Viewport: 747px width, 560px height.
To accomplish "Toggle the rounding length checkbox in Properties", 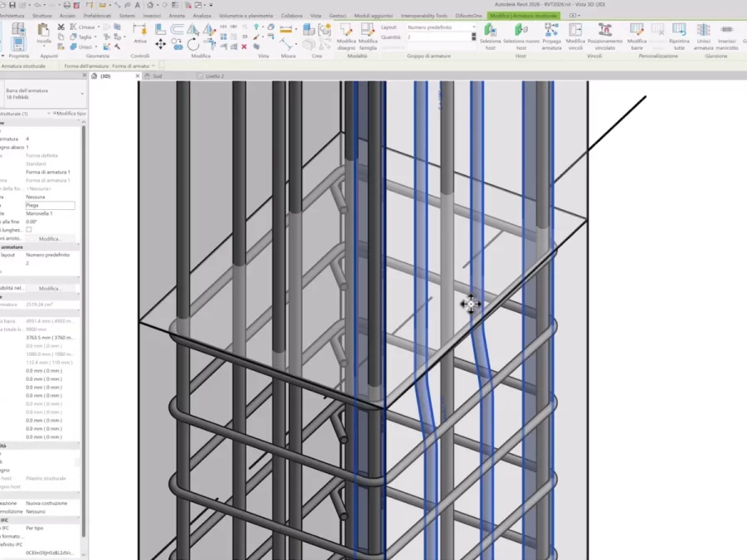I will pyautogui.click(x=29, y=230).
